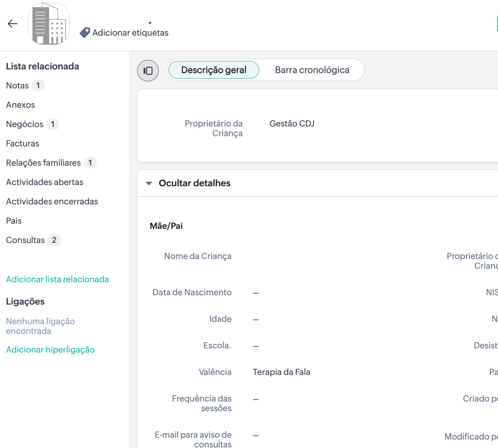
Task: Go to Anexos related list
Action: point(20,105)
